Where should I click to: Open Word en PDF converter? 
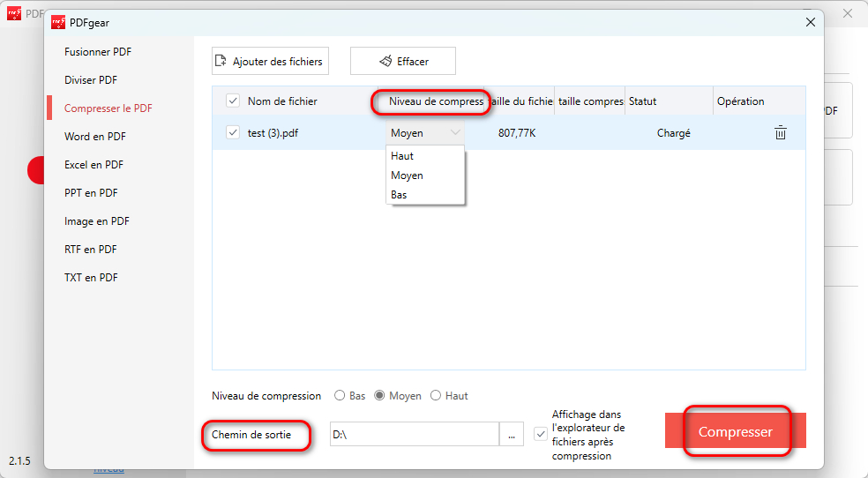tap(94, 136)
